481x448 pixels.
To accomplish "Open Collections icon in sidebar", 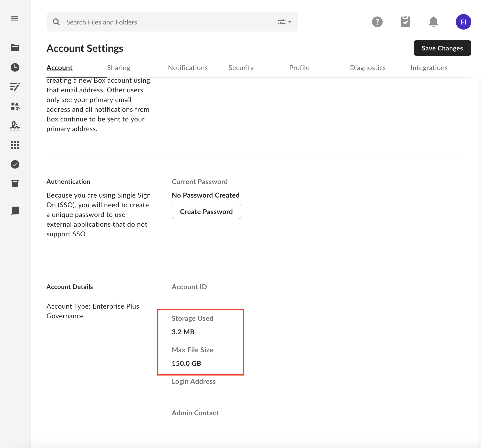I will coord(15,211).
